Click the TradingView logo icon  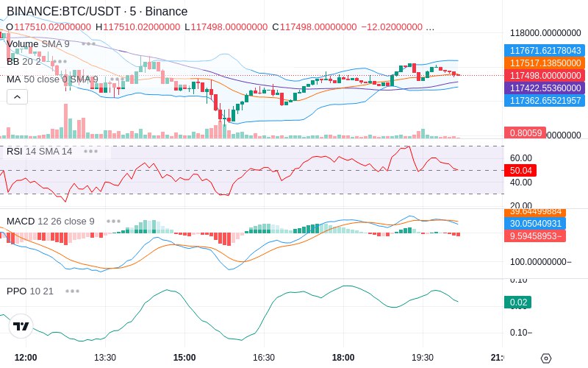(x=21, y=326)
